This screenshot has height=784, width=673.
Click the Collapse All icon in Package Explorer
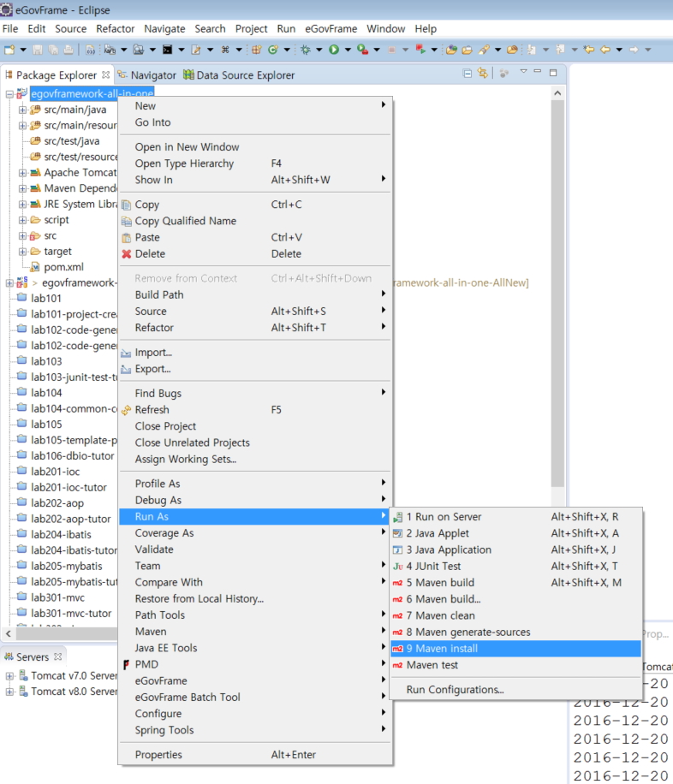[468, 74]
